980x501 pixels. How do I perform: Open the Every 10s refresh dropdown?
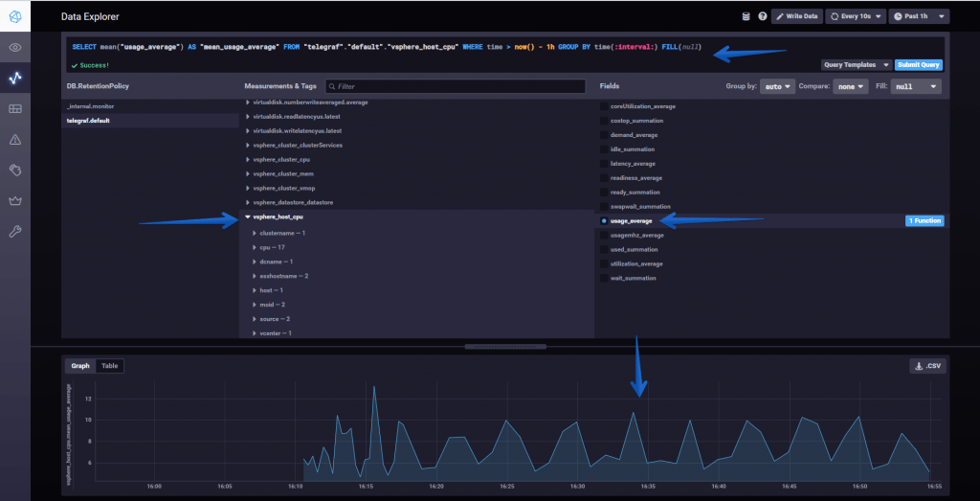[856, 16]
